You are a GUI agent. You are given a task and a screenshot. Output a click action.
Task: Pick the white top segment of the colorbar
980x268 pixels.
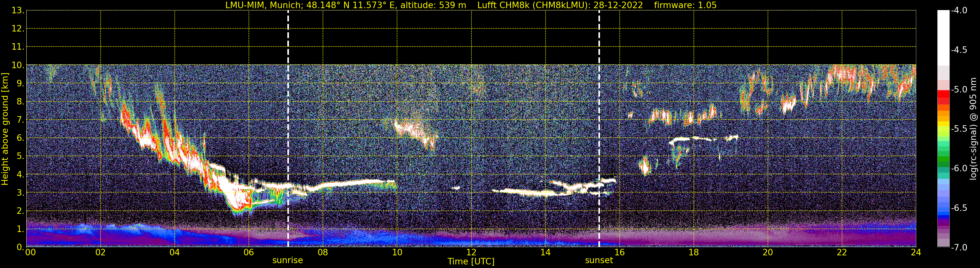point(944,38)
